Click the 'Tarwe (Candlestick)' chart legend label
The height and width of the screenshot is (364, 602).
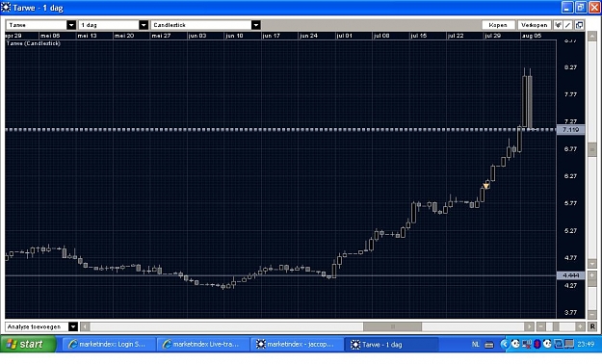[34, 43]
